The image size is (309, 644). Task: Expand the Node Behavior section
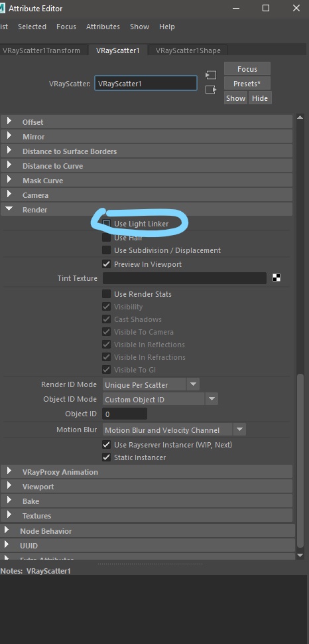click(x=147, y=530)
